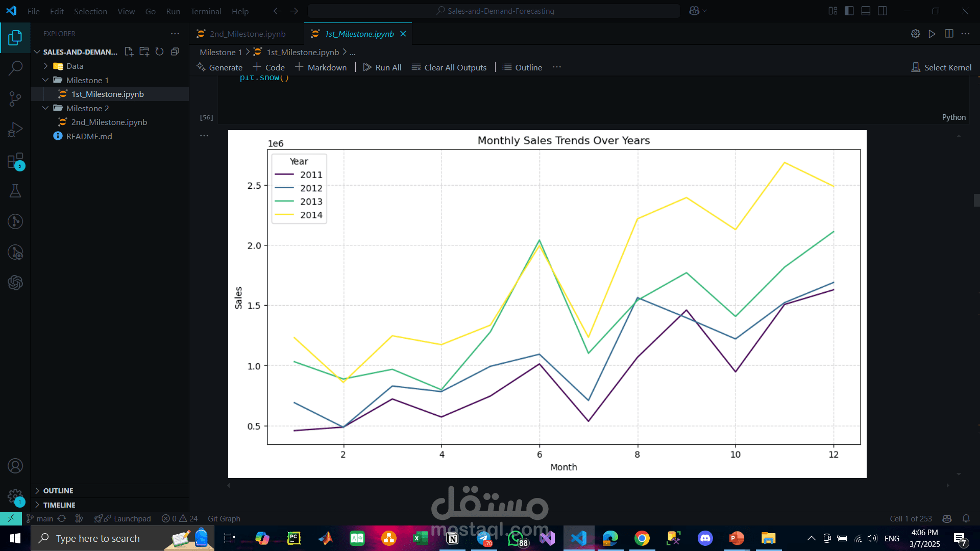
Task: Click Select Kernel button
Action: click(x=942, y=67)
